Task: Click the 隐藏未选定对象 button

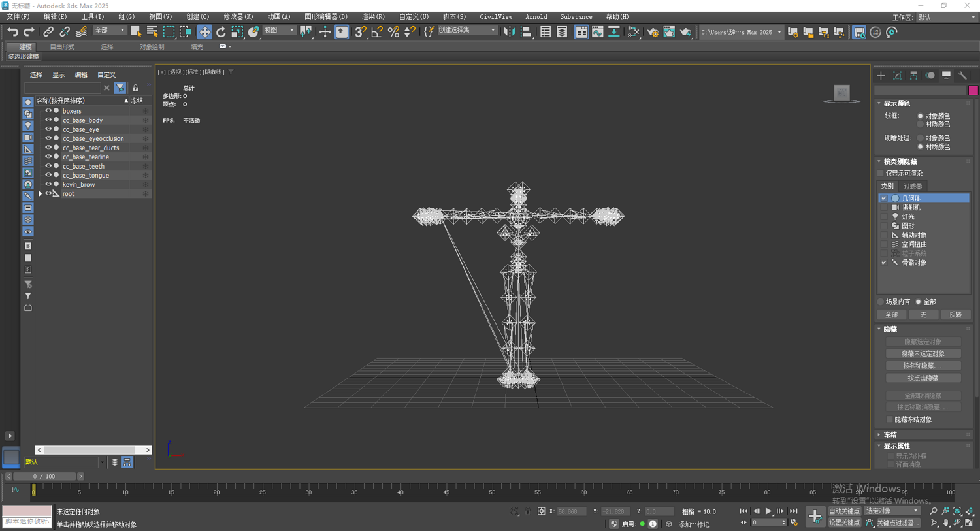Action: coord(923,354)
